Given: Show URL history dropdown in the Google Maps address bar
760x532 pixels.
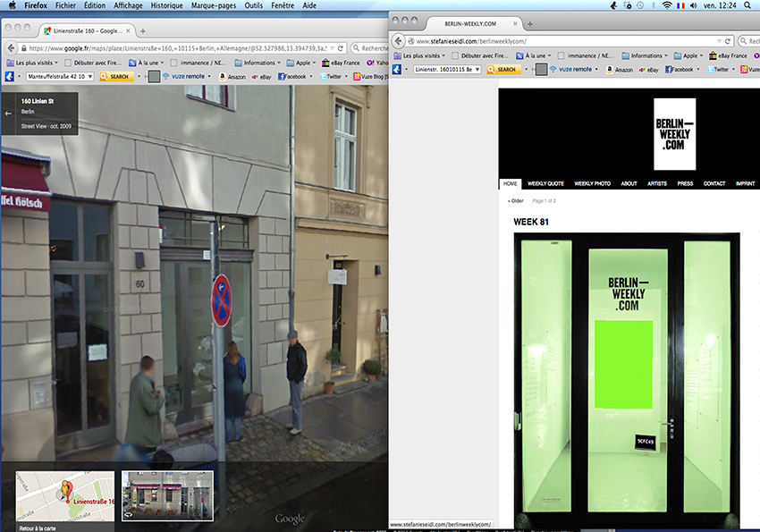Looking at the screenshot, I should pyautogui.click(x=332, y=48).
